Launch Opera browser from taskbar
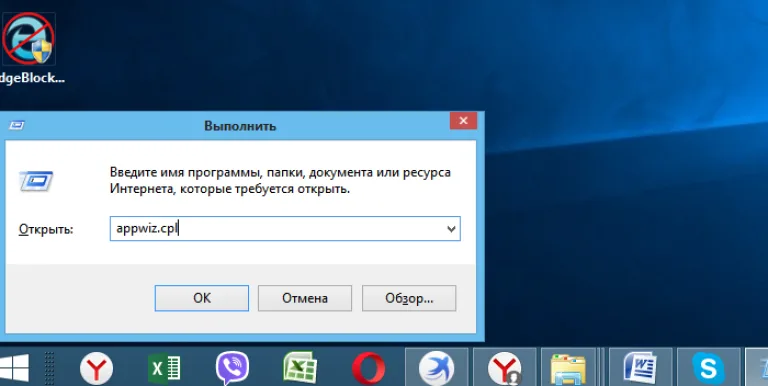Image resolution: width=768 pixels, height=386 pixels. coord(368,368)
